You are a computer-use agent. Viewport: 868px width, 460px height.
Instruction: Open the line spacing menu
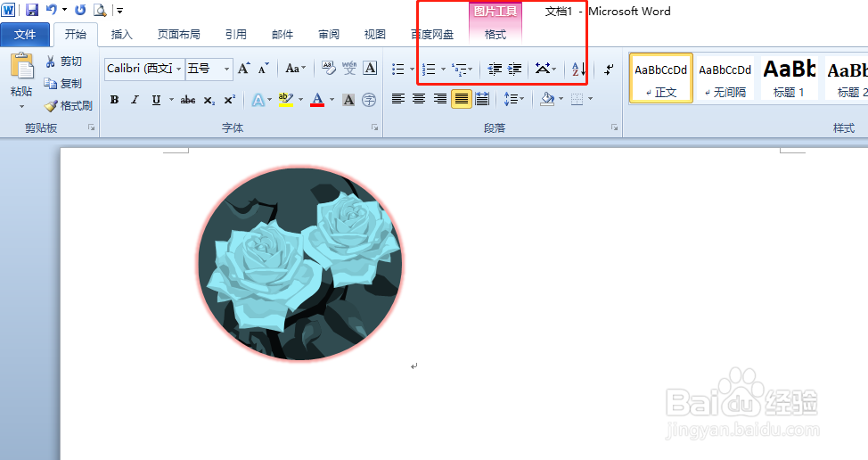point(513,99)
